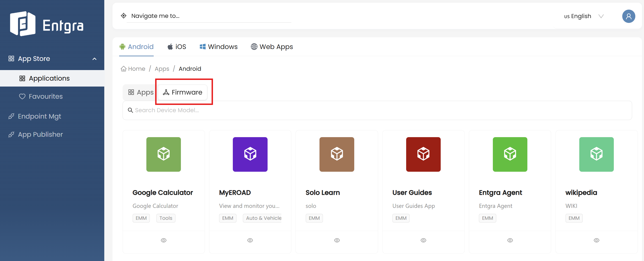644x261 pixels.
Task: Select the Firmware segment tab
Action: (x=182, y=92)
